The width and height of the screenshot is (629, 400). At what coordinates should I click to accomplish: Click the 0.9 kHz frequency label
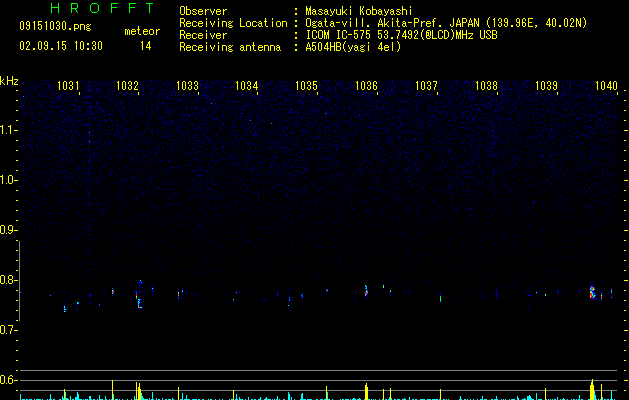(9, 230)
